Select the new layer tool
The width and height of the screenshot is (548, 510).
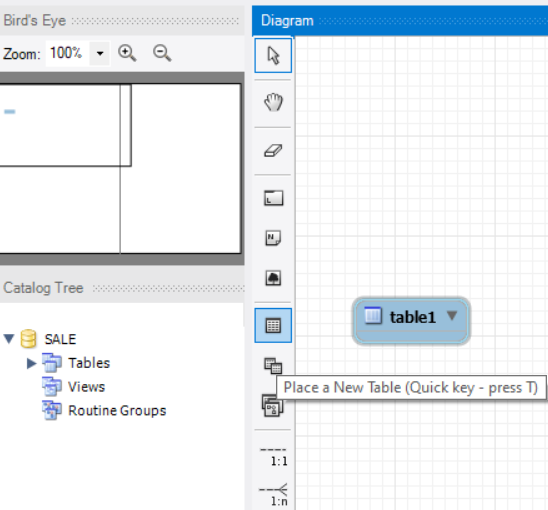click(x=273, y=198)
